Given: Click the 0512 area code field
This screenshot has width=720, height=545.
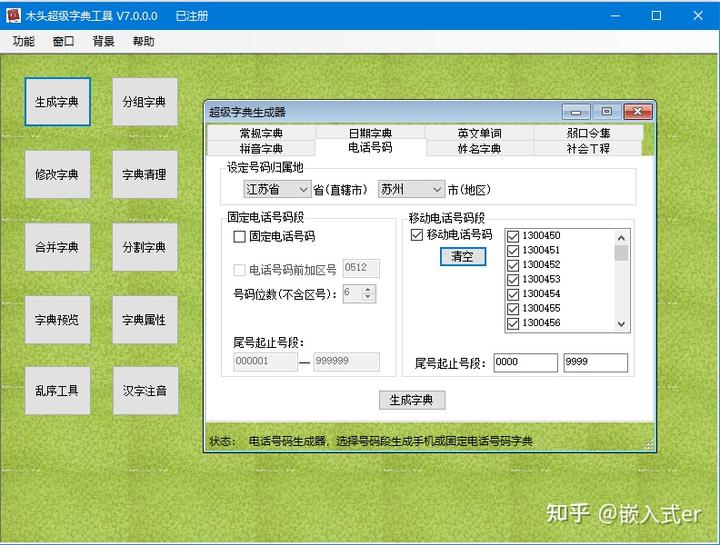Looking at the screenshot, I should click(x=361, y=269).
